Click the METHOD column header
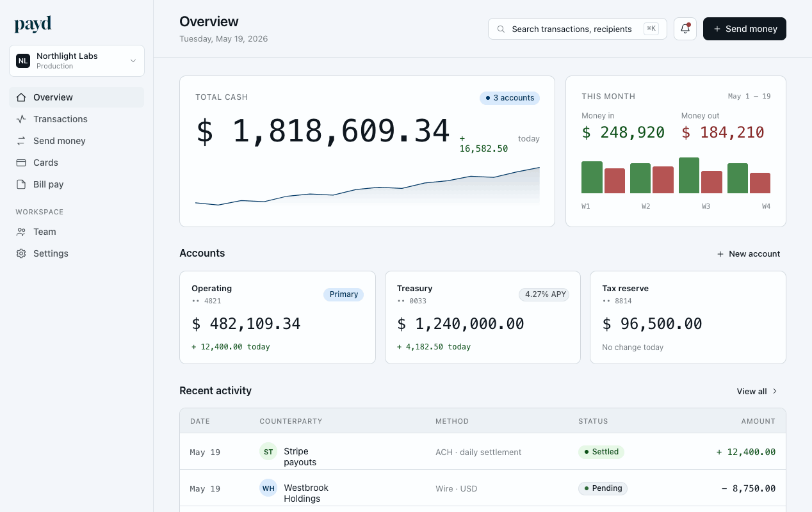This screenshot has width=812, height=512. [452, 421]
